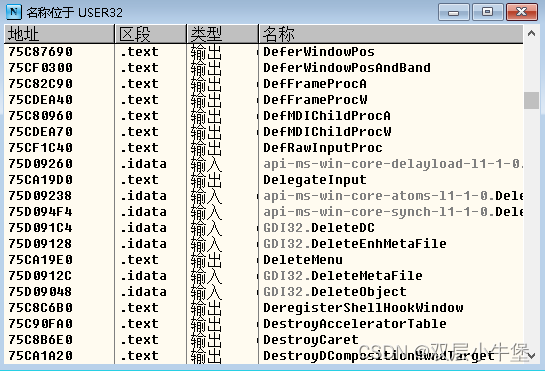
Task: Select the GDI32.DeleteDC entry
Action: (319, 228)
